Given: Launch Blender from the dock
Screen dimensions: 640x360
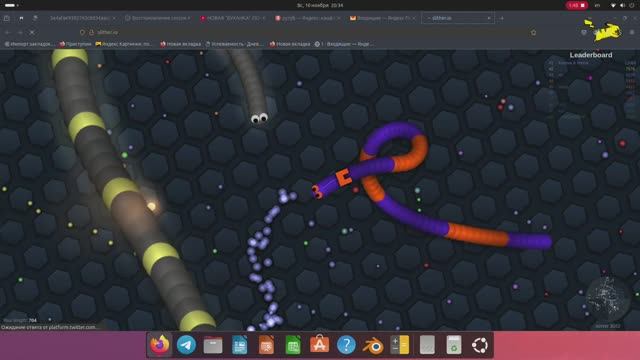Looking at the screenshot, I should (x=373, y=346).
